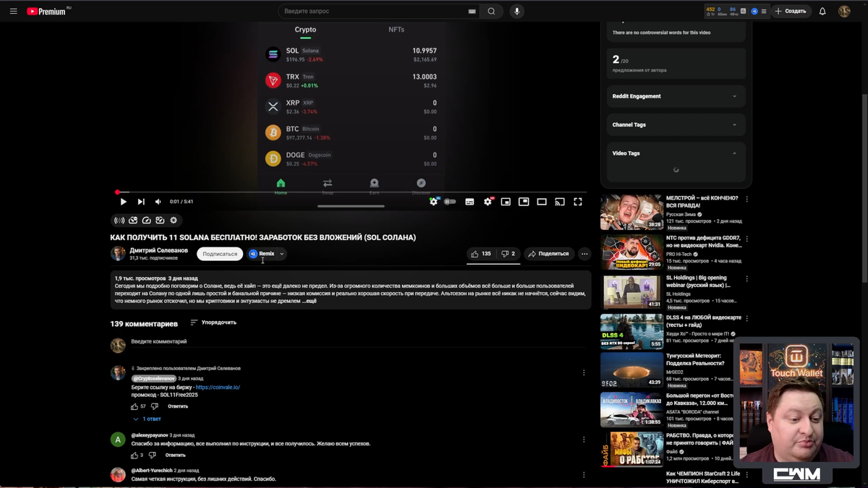Mute the video volume
Screen dimensions: 868x488
pyautogui.click(x=158, y=202)
